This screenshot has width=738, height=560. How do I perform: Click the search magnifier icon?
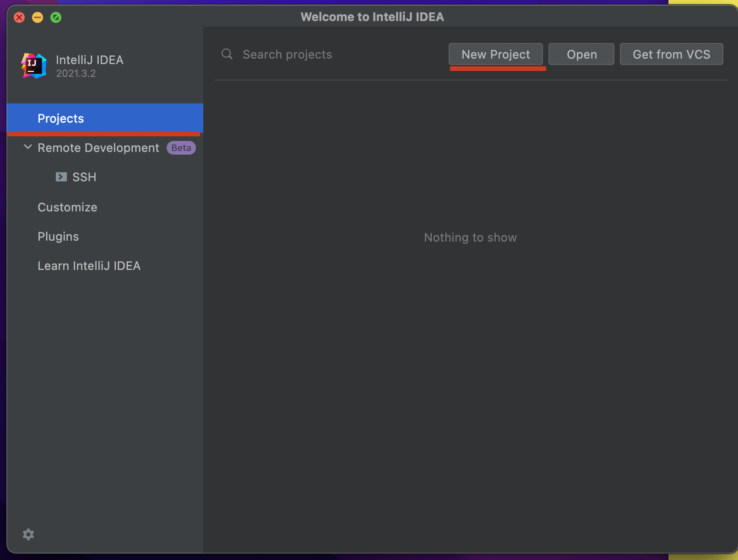coord(227,54)
